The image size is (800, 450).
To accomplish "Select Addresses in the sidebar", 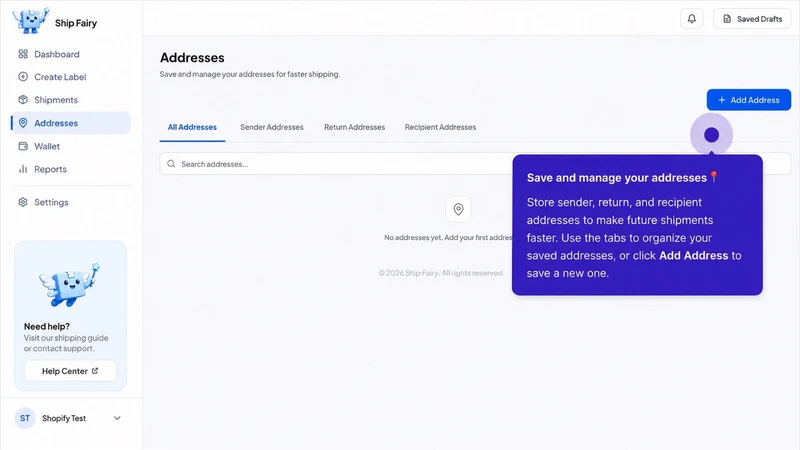I will tap(71, 123).
